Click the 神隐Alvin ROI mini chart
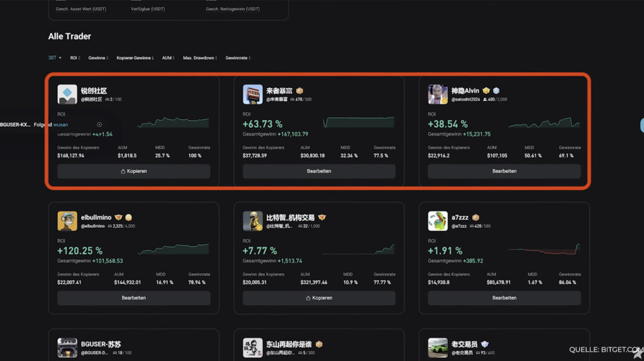644x361 pixels. [x=544, y=122]
